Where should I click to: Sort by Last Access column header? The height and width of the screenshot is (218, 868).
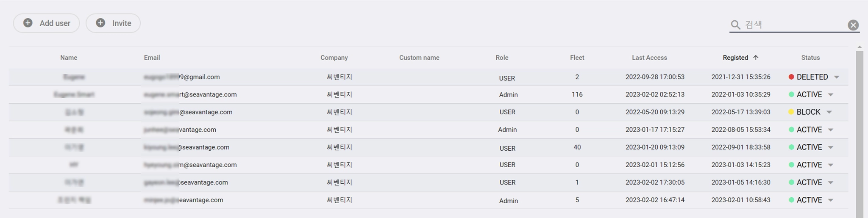click(649, 58)
